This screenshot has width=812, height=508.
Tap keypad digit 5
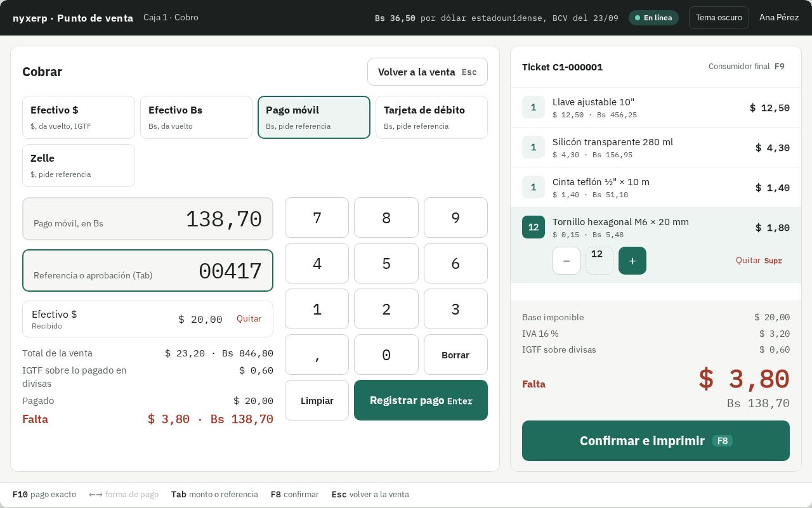(x=386, y=263)
